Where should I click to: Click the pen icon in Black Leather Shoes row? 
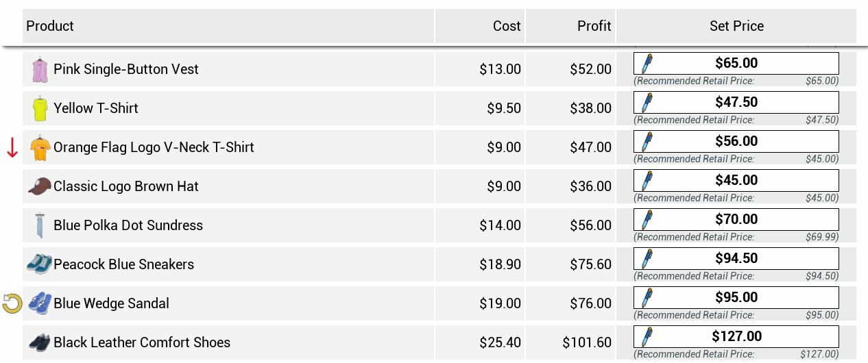(x=646, y=337)
